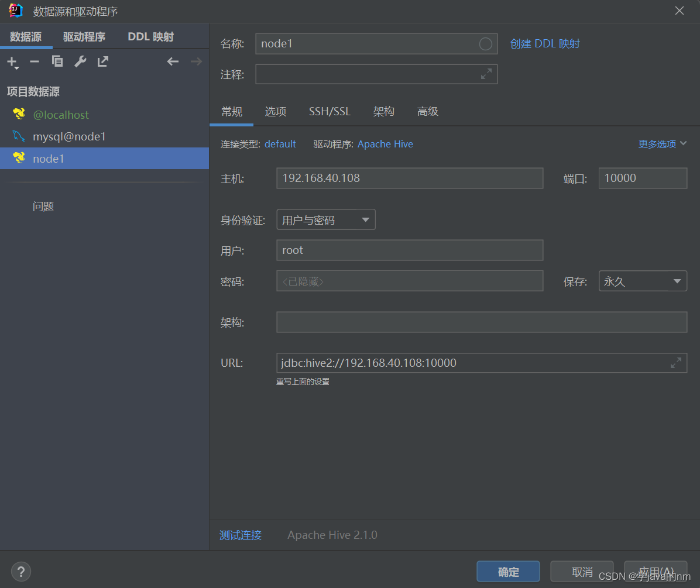Screen dimensions: 700x588
Task: Open the 身份验证 用户与密码 dropdown
Action: click(x=326, y=219)
